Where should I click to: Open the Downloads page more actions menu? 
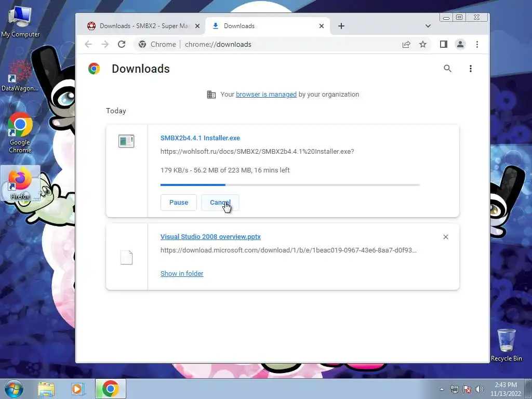click(471, 69)
